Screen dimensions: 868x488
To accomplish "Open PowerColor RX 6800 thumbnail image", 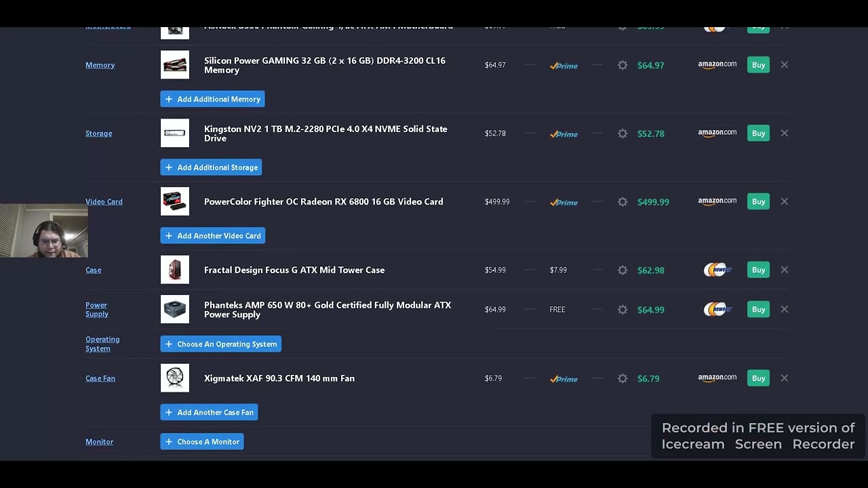I will pyautogui.click(x=175, y=201).
